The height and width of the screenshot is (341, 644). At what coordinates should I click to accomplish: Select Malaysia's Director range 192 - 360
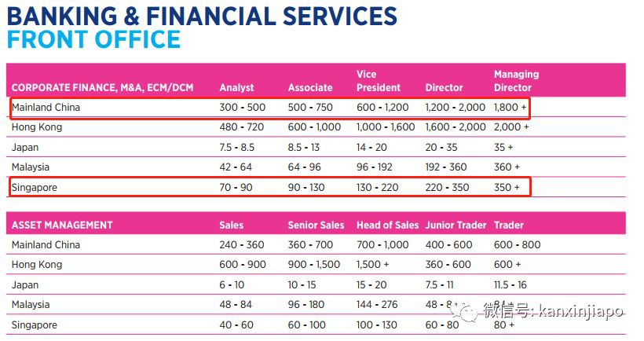(446, 167)
